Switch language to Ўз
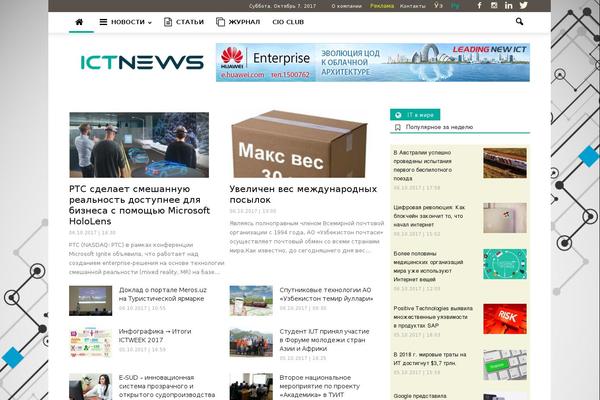This screenshot has height=400, width=600. (x=439, y=5)
